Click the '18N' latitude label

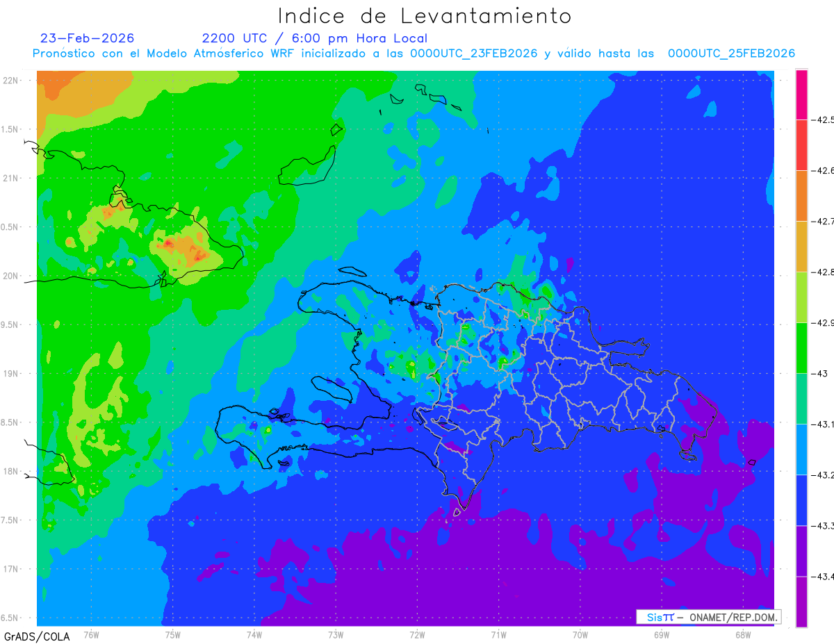pos(10,471)
